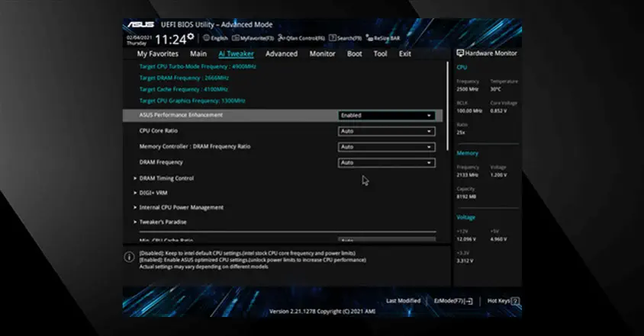The width and height of the screenshot is (644, 336).
Task: Click the Last Modified button
Action: (x=403, y=301)
